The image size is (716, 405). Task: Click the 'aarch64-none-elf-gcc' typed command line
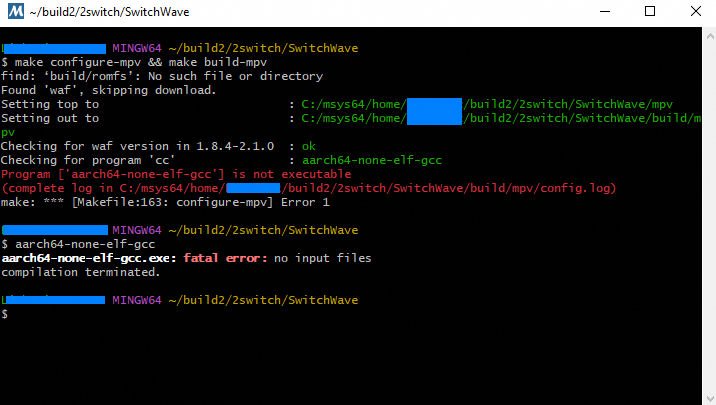[85, 244]
